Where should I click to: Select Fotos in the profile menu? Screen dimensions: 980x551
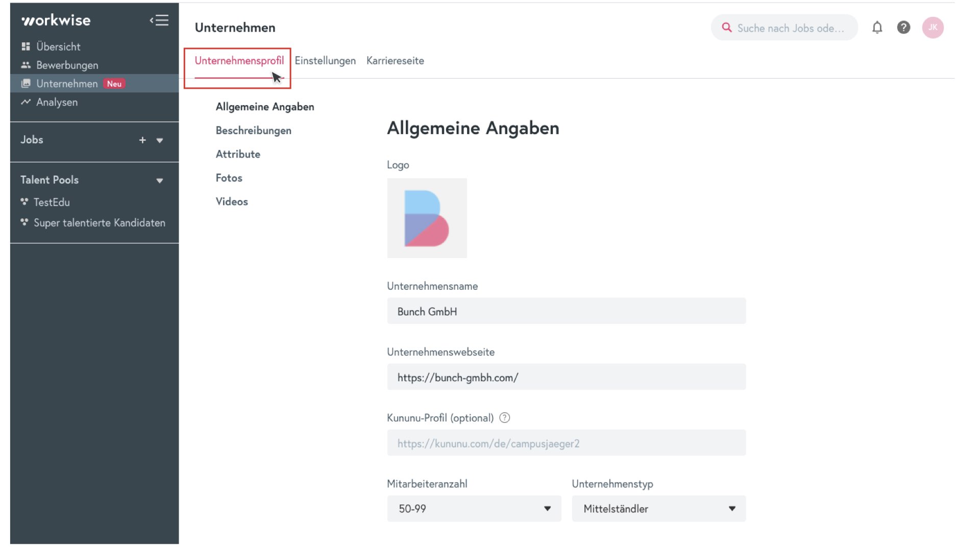tap(229, 178)
